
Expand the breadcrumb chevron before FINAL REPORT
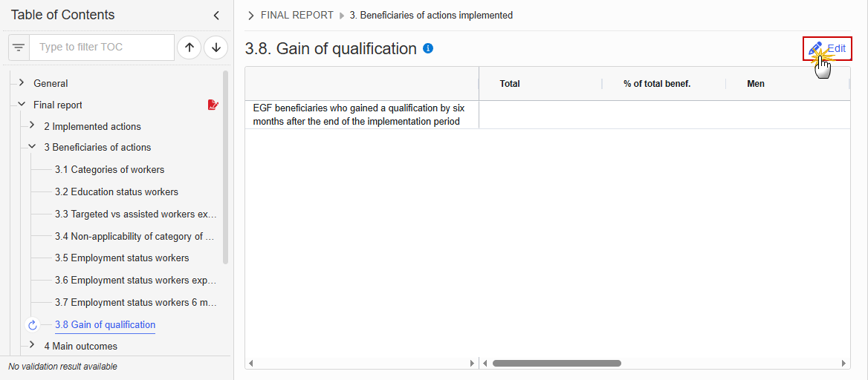coord(251,16)
